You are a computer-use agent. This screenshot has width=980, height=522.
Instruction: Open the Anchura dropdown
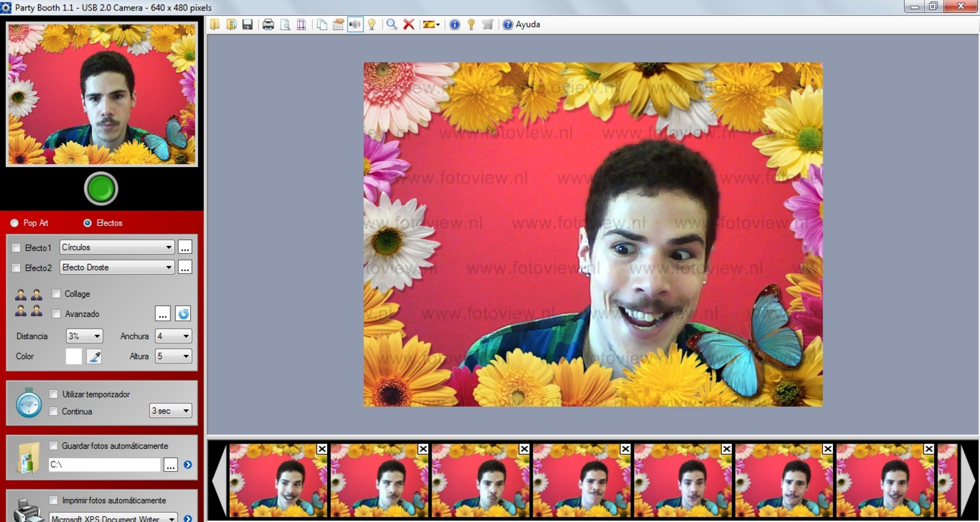pos(173,336)
